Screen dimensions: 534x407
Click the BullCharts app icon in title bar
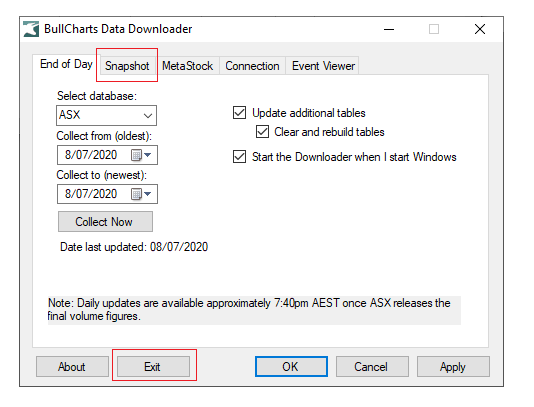pos(31,29)
